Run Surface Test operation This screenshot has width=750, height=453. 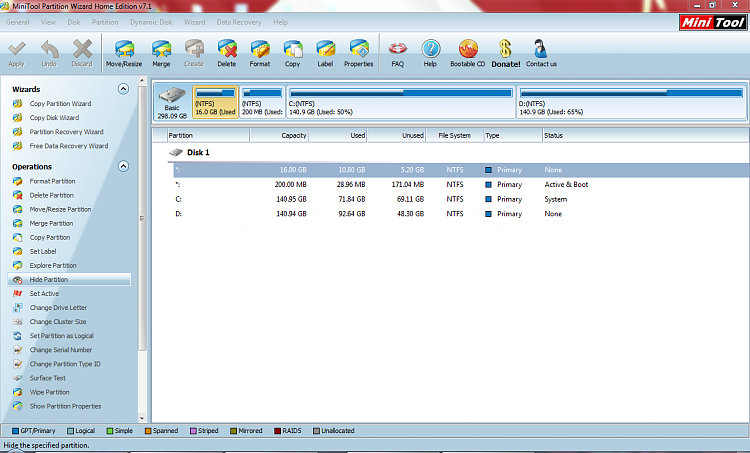tap(47, 378)
